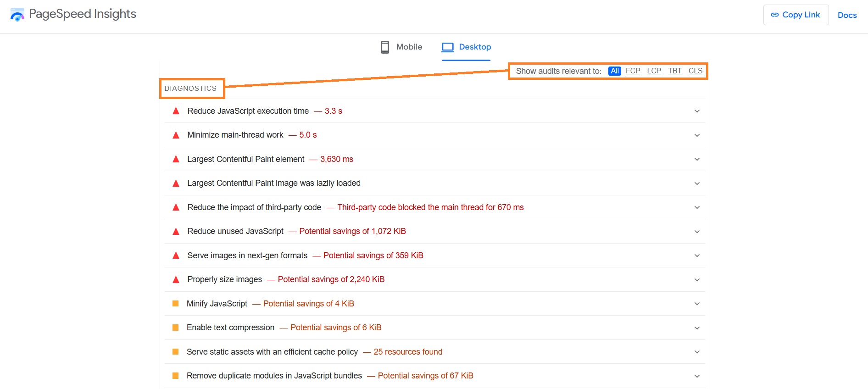The image size is (868, 389).
Task: Click 'Potential savings of 67 KiB' text
Action: 426,376
